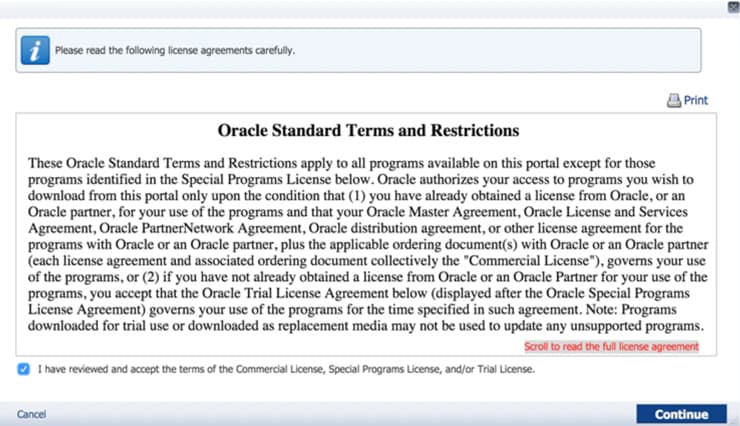Viewport: 740px width, 426px height.
Task: Open the Print link
Action: (x=696, y=100)
